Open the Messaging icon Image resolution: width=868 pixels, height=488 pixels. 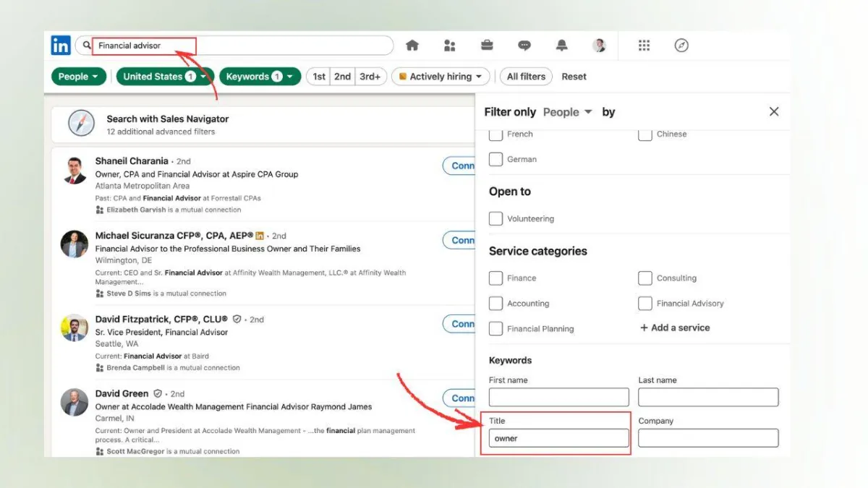coord(524,46)
